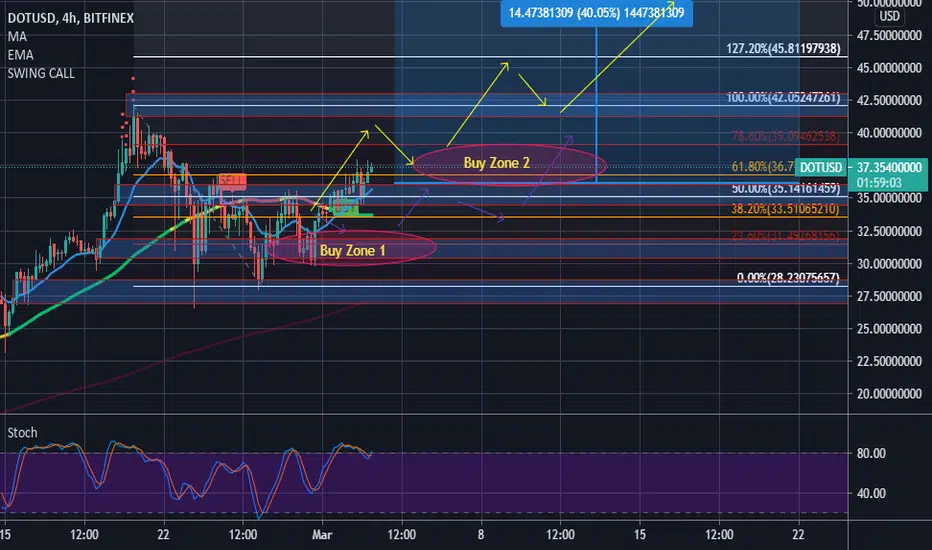932x550 pixels.
Task: Click the 12:00 label right after Mar
Action: pyautogui.click(x=402, y=535)
